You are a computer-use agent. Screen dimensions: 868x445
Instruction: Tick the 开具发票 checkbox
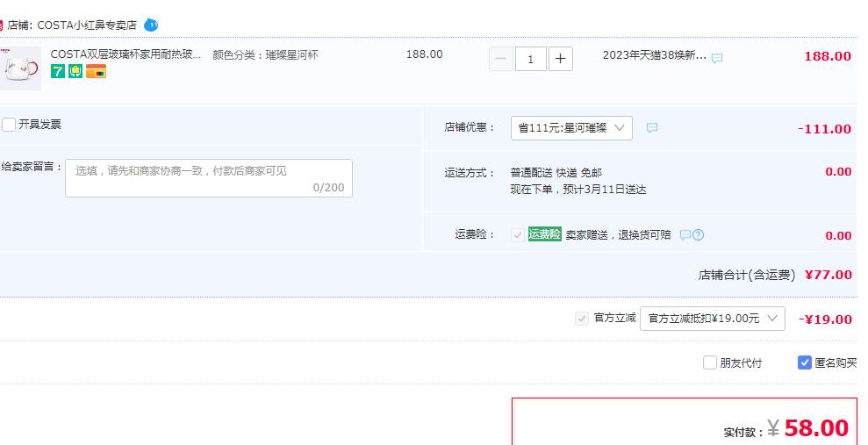pos(8,125)
